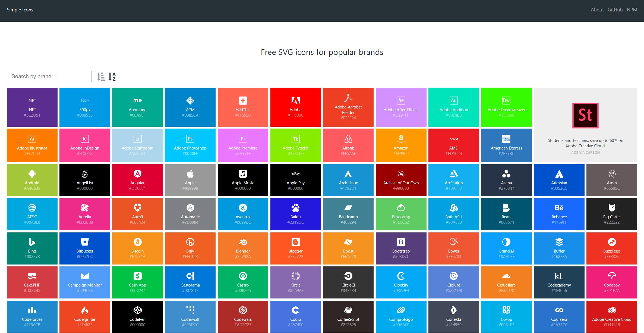Viewport: 644px width, 333px height.
Task: Select the Airbnb logo icon
Action: [348, 139]
